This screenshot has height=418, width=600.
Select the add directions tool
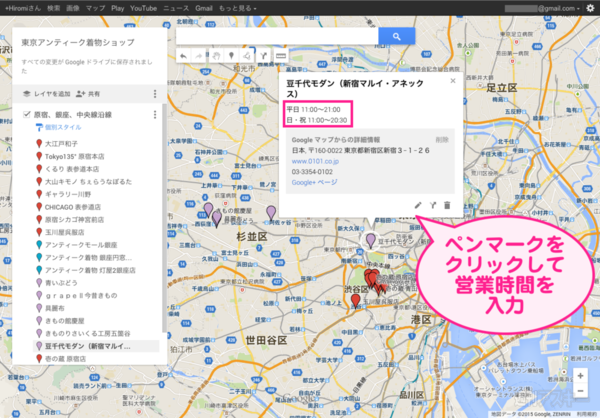point(263,56)
